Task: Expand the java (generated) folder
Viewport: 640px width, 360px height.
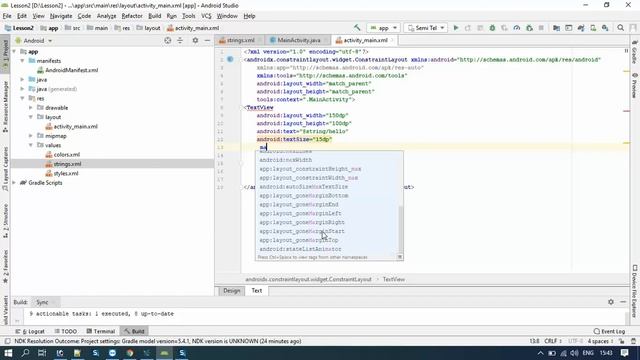Action: [x=23, y=89]
